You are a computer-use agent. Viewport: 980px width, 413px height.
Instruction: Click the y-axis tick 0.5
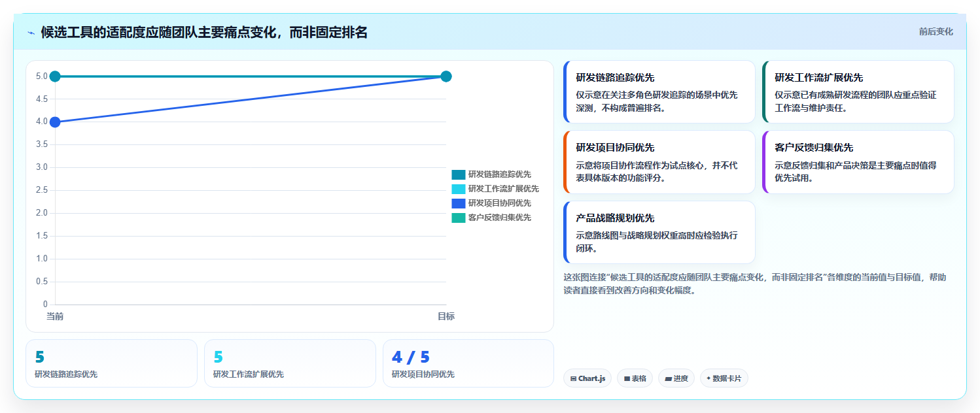[41, 282]
